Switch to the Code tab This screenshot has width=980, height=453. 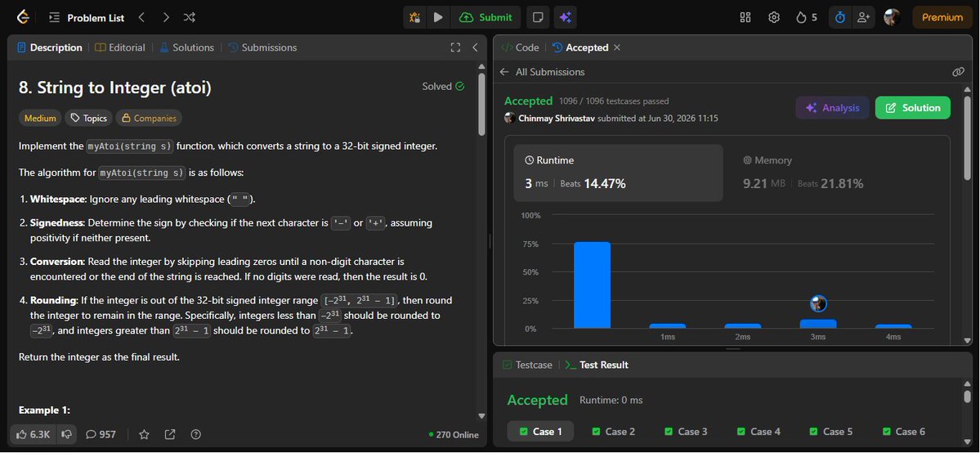pos(520,47)
